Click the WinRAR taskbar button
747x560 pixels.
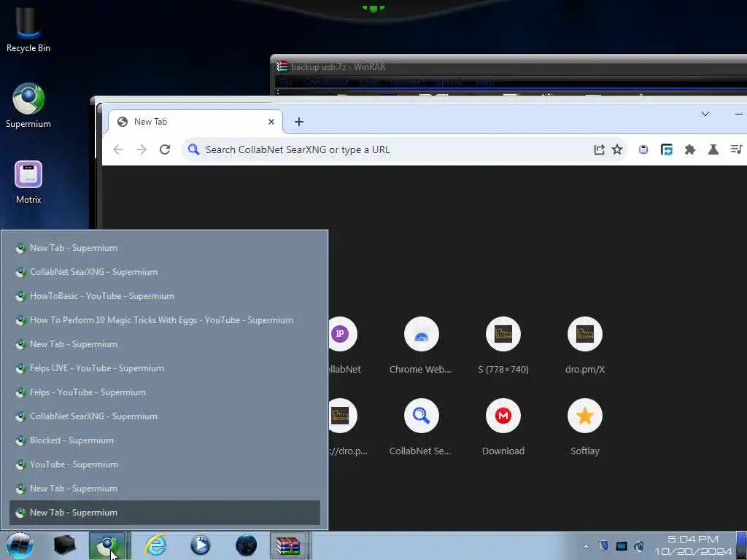click(289, 545)
